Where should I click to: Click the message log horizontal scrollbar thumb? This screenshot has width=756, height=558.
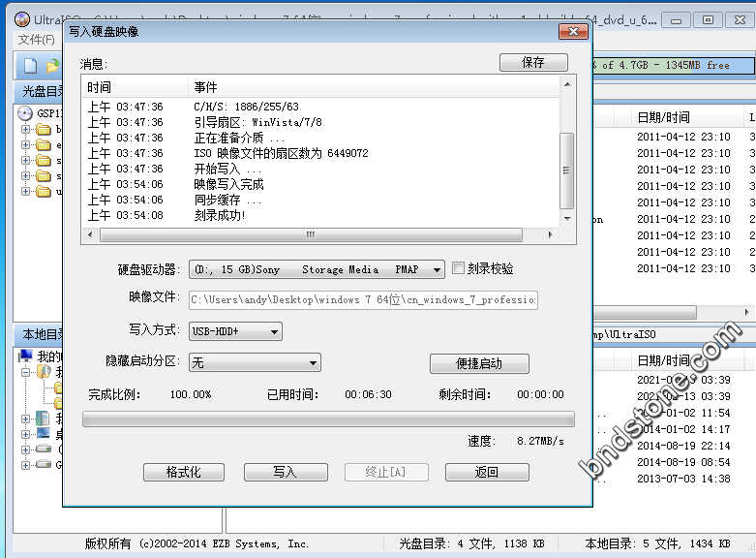click(311, 235)
